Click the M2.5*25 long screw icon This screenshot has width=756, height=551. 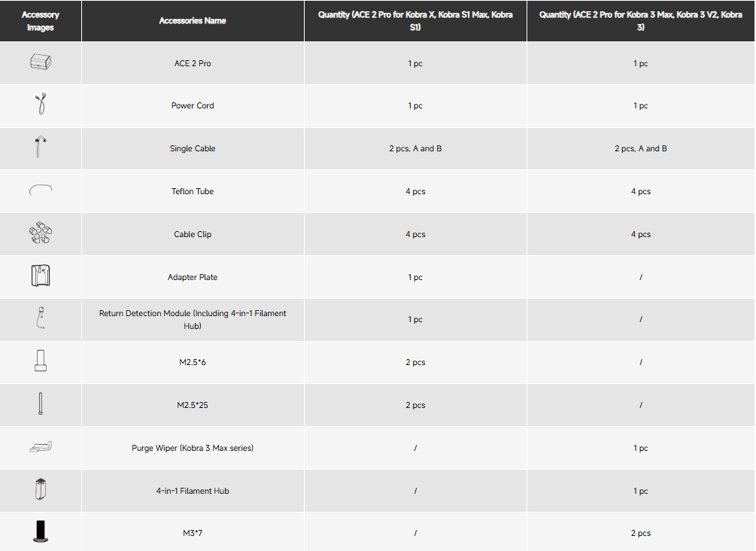tap(41, 403)
